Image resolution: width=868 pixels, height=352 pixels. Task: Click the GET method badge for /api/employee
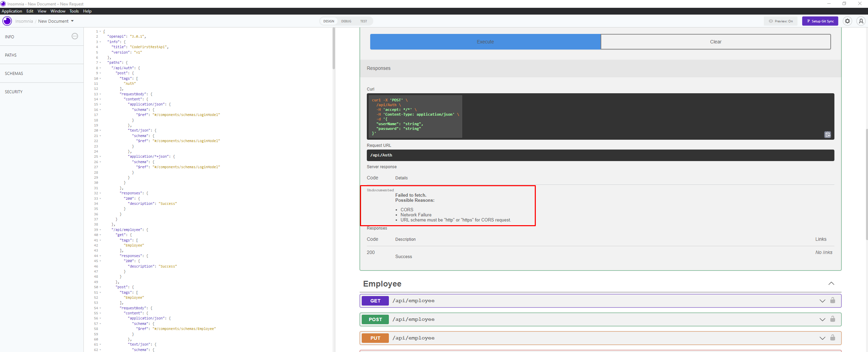point(375,301)
